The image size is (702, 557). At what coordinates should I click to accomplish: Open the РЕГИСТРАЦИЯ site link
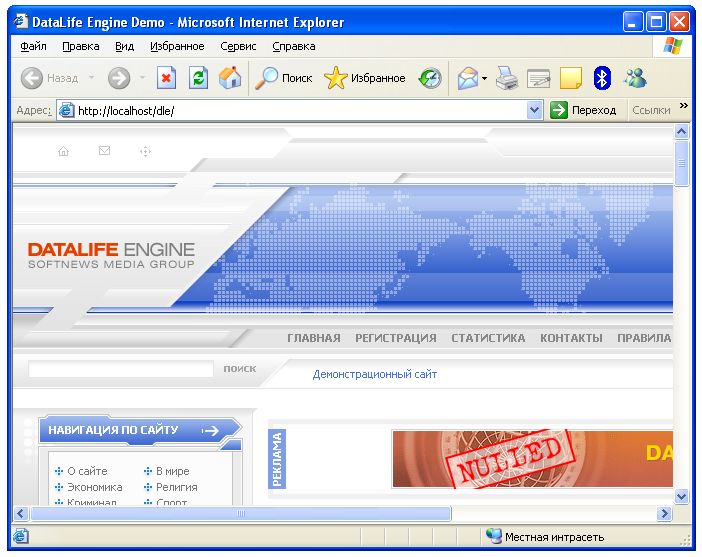tap(395, 338)
